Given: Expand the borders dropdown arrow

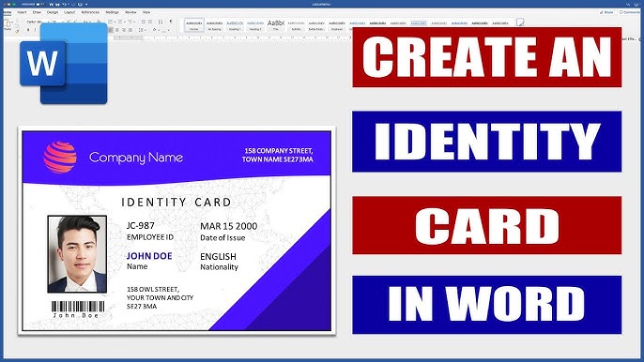Looking at the screenshot, I should tap(168, 30).
